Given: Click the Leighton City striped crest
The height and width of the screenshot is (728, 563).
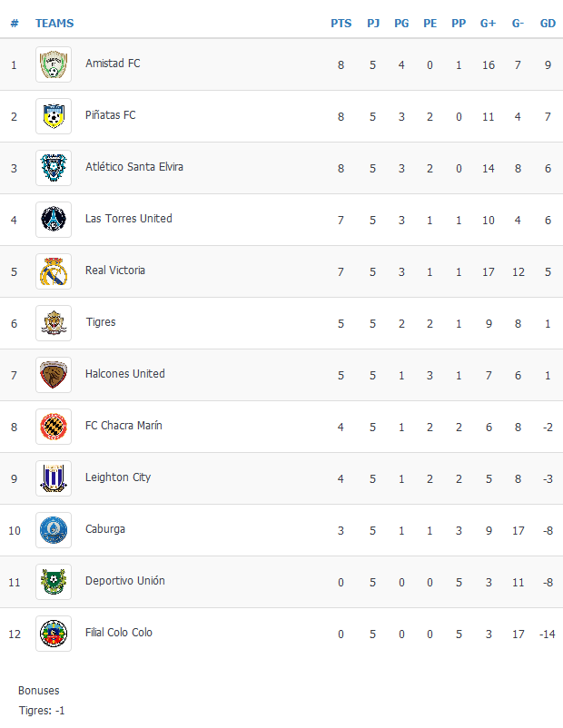Looking at the screenshot, I should (54, 478).
